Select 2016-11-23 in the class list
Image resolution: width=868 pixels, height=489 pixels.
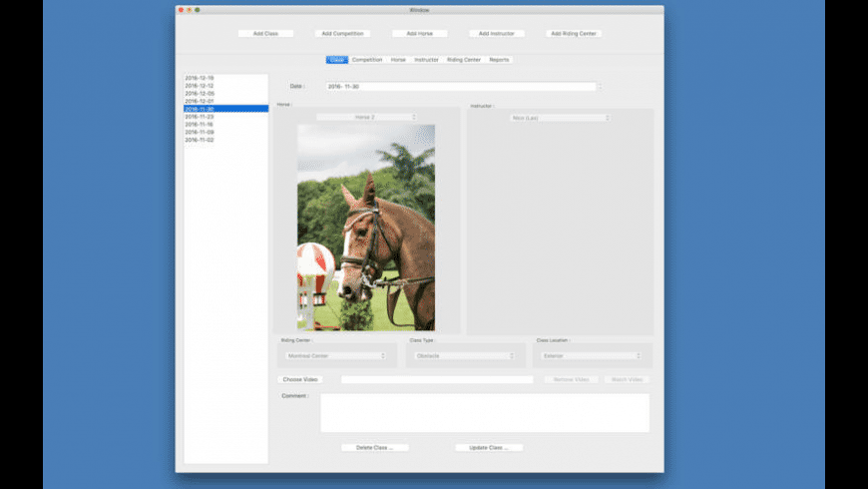[225, 117]
